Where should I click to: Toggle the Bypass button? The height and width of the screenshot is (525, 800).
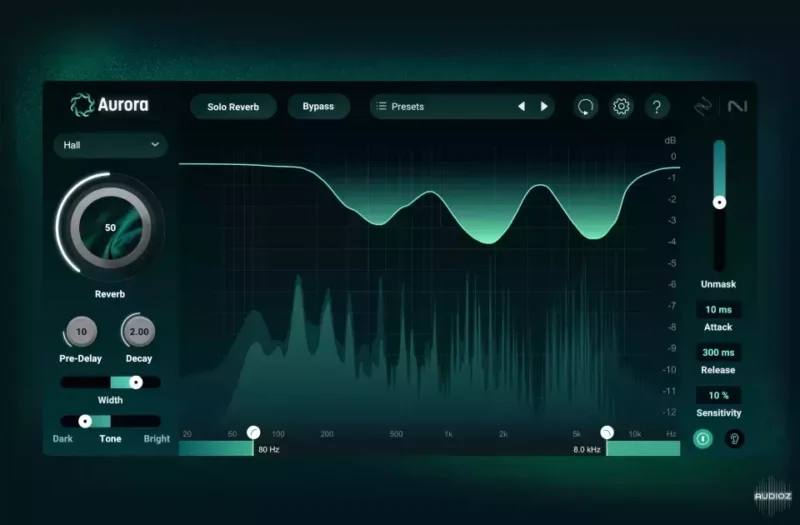318,106
